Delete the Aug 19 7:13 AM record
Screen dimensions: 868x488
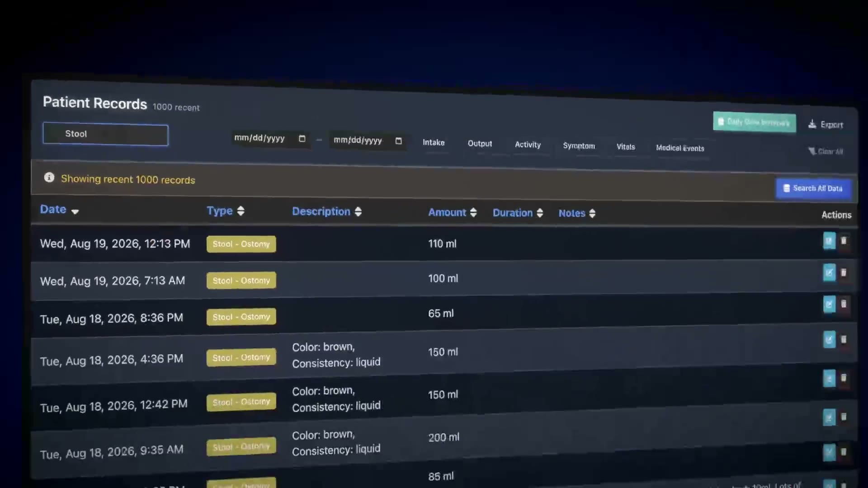point(844,272)
